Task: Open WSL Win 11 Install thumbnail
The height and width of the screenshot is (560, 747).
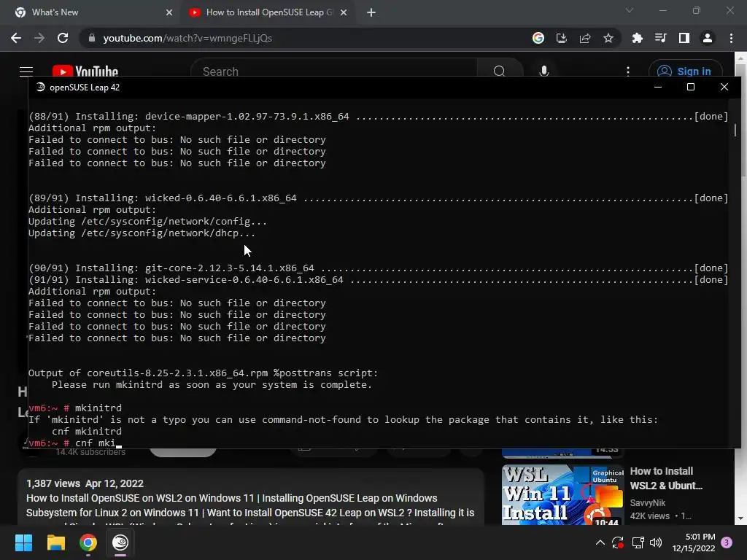Action: tap(562, 495)
